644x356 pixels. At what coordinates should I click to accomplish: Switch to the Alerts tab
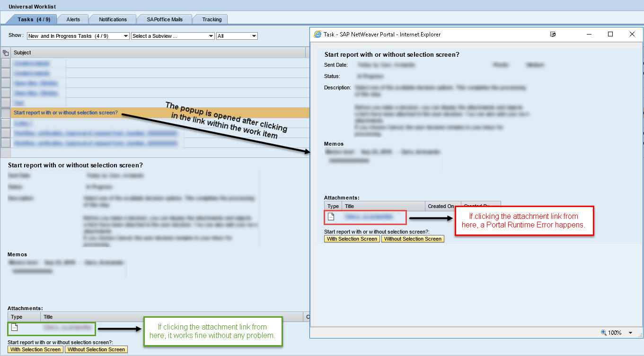(73, 19)
